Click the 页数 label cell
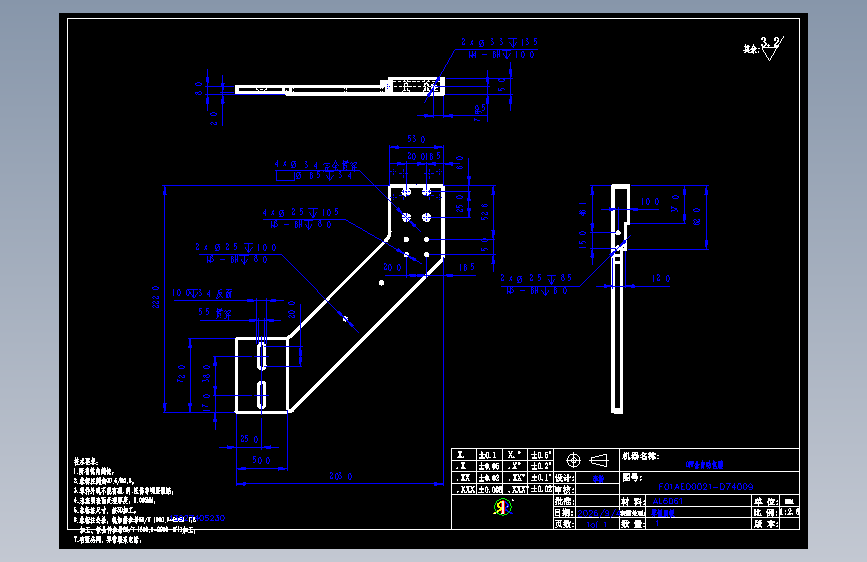 pyautogui.click(x=563, y=524)
